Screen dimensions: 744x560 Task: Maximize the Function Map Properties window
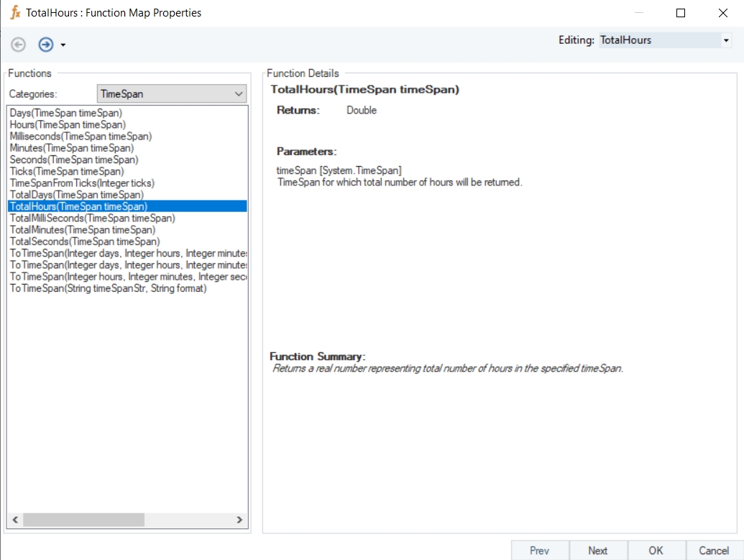tap(681, 13)
